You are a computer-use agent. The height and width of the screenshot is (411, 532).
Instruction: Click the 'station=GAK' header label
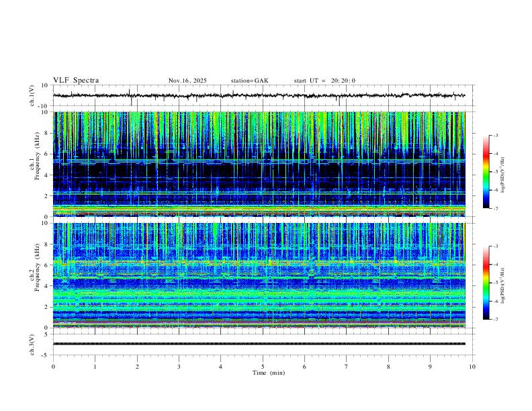click(249, 81)
